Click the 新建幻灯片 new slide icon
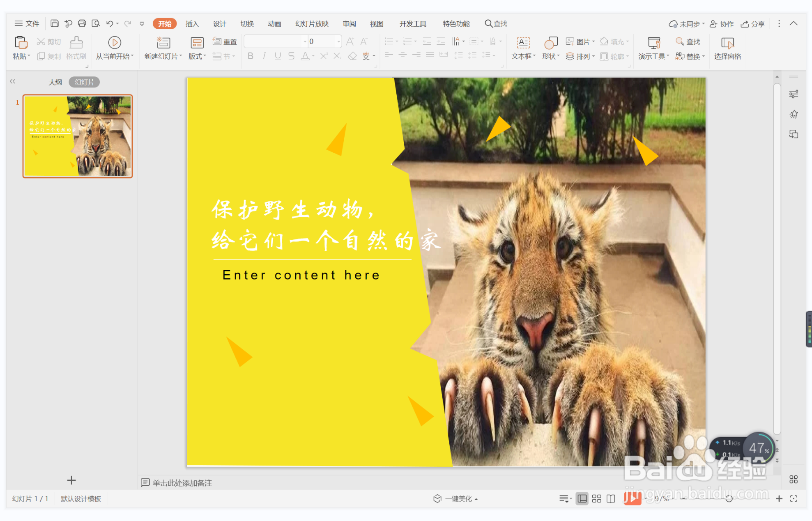The width and height of the screenshot is (812, 521). click(x=163, y=43)
